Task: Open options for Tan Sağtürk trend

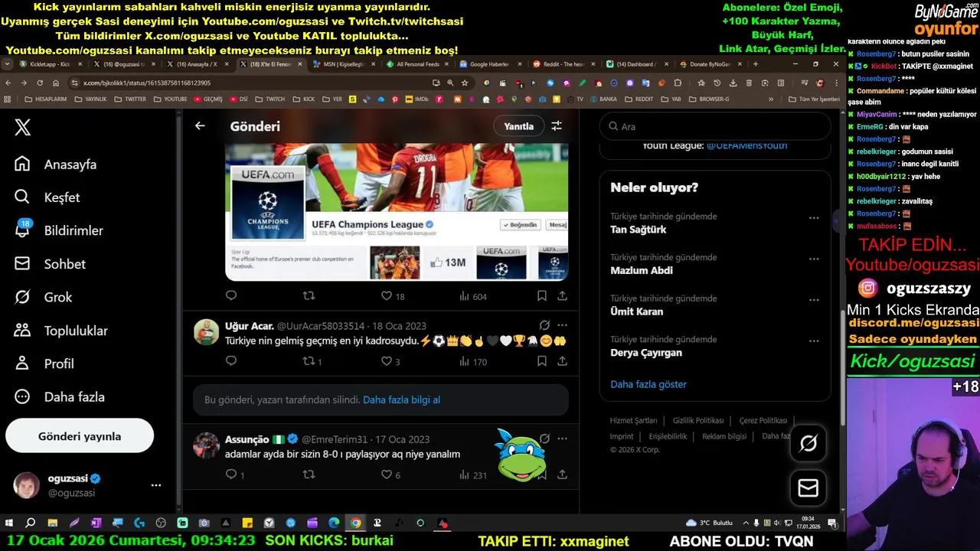Action: click(814, 217)
